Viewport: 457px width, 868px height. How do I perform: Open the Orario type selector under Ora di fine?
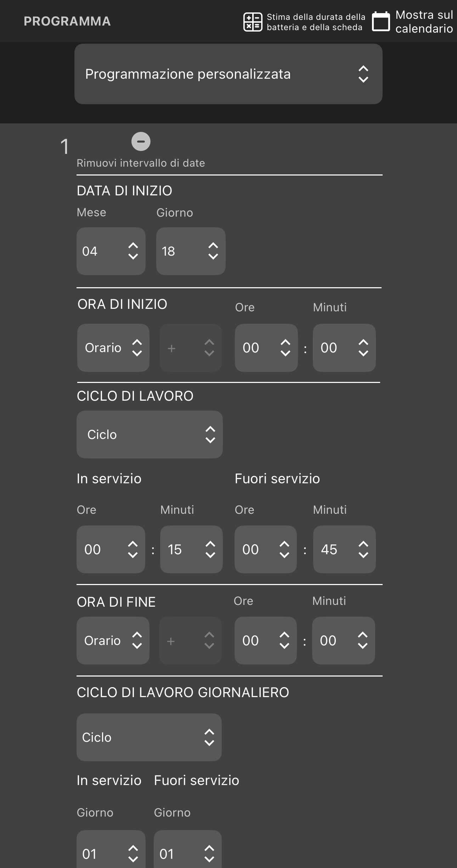click(113, 641)
